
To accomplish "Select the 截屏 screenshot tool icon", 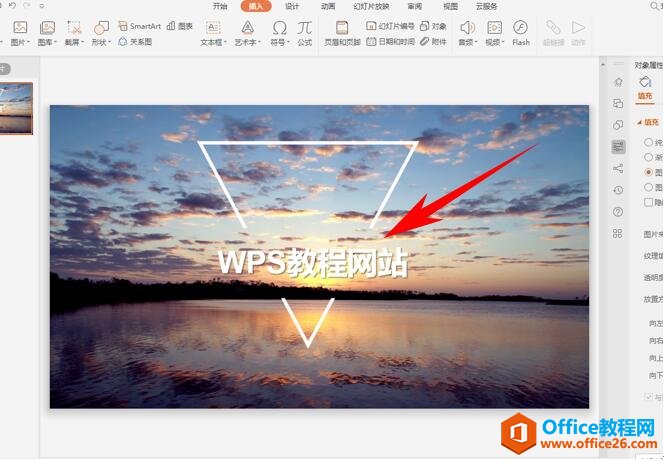I will pos(74,28).
